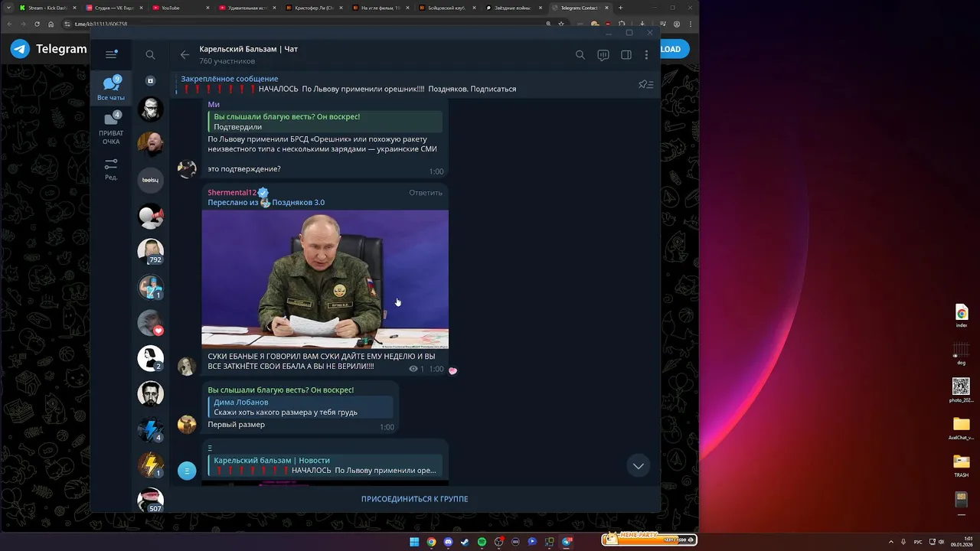Go back using the arrow beside the chat title

185,54
